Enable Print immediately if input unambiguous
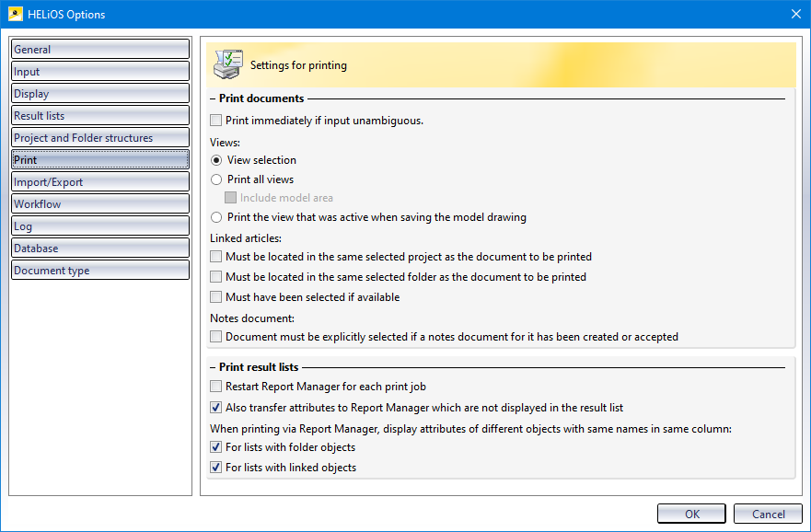 click(215, 121)
